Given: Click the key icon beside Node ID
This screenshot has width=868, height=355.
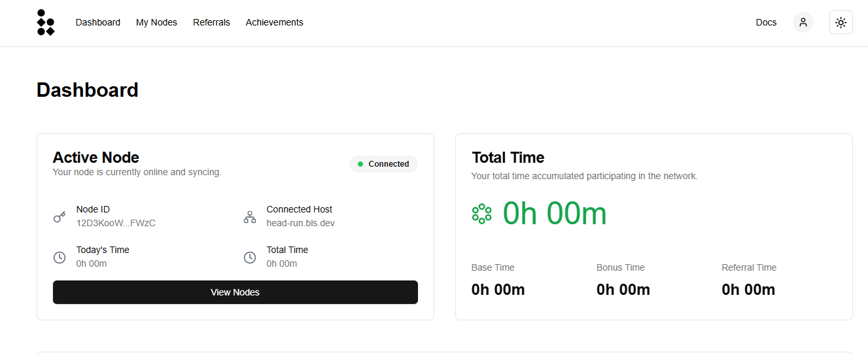Looking at the screenshot, I should click(x=60, y=217).
